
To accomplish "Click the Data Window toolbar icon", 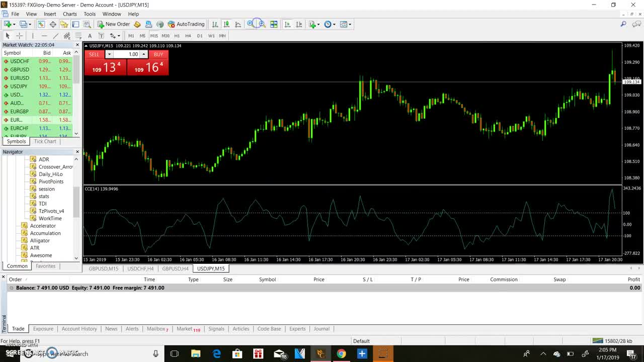I will [53, 24].
